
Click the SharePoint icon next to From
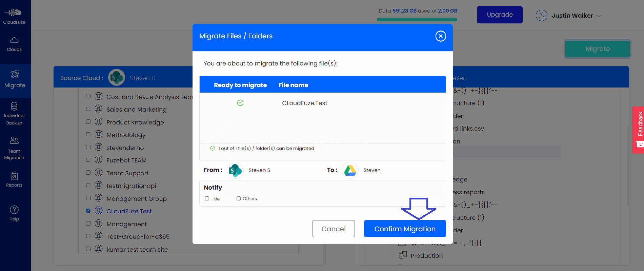[x=235, y=170]
